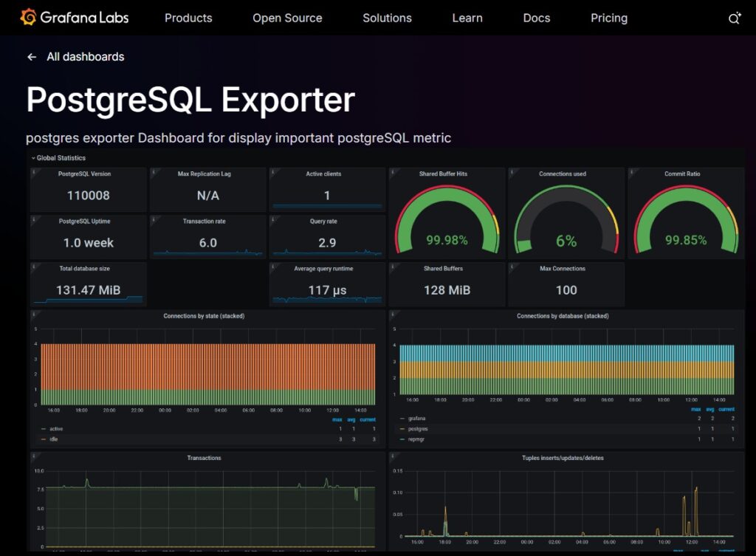Click the All dashboards link
The width and height of the screenshot is (756, 556).
tap(85, 57)
